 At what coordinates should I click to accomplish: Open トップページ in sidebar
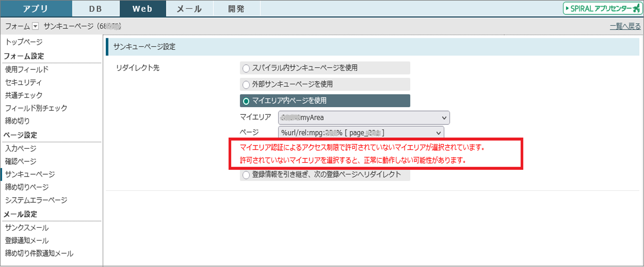[x=24, y=43]
